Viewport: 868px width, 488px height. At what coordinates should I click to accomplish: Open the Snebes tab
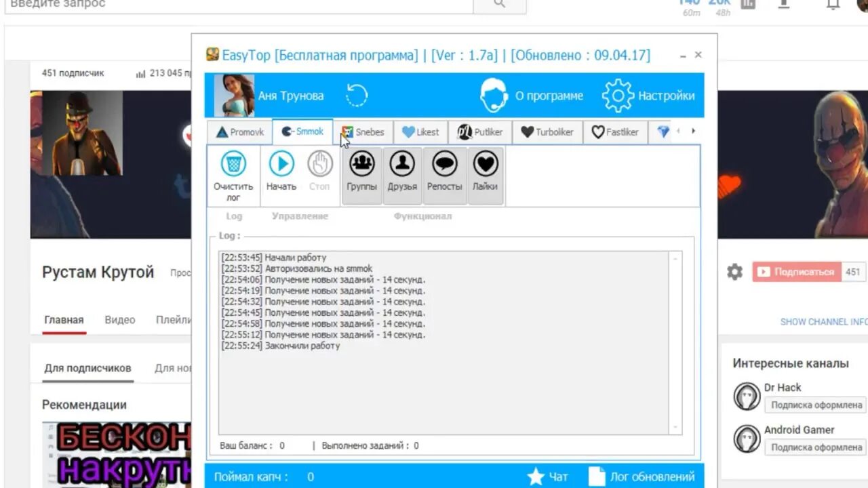coord(363,132)
